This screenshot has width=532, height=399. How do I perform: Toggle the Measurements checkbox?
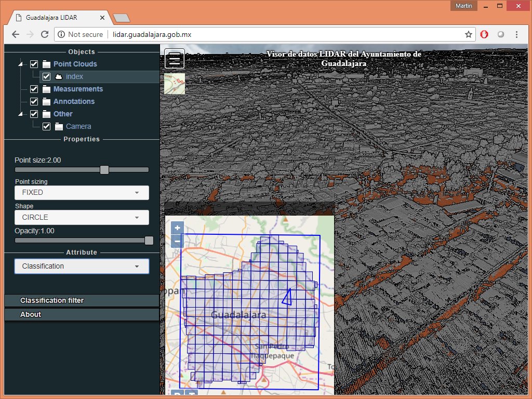pyautogui.click(x=34, y=89)
